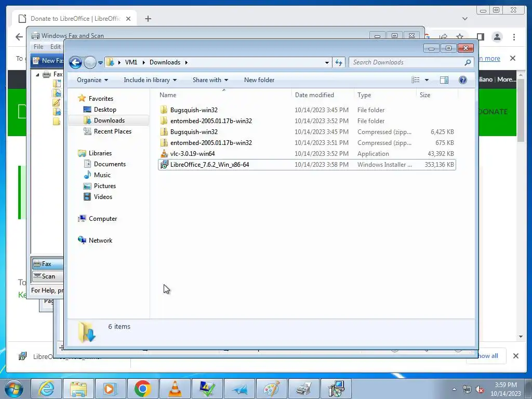Open the Music library
The width and height of the screenshot is (532, 399).
point(102,175)
